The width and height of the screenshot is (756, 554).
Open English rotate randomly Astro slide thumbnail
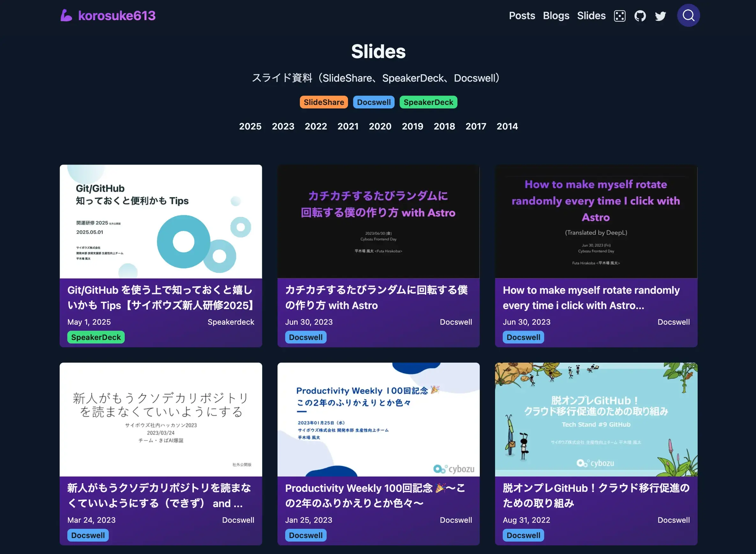[596, 221]
